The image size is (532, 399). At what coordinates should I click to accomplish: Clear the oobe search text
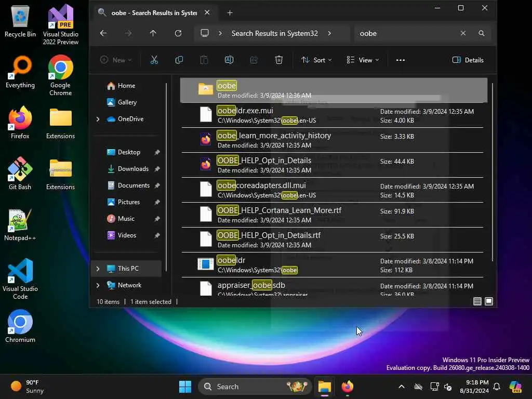463,33
